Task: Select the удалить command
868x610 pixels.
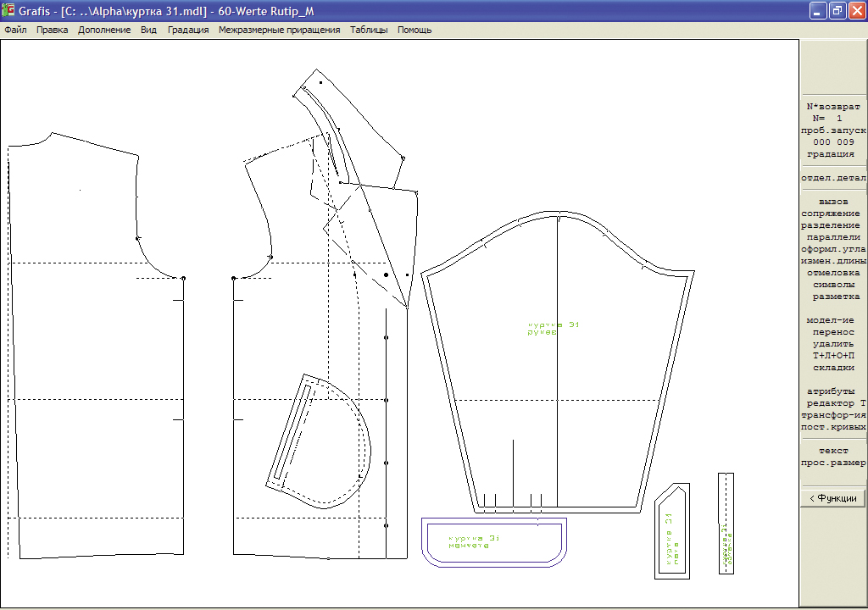Action: tap(833, 344)
